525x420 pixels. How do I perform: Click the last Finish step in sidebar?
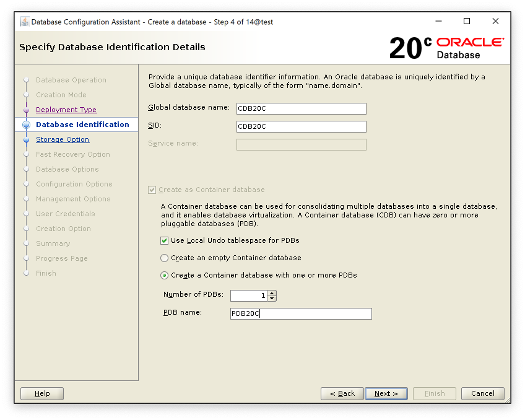click(x=46, y=273)
